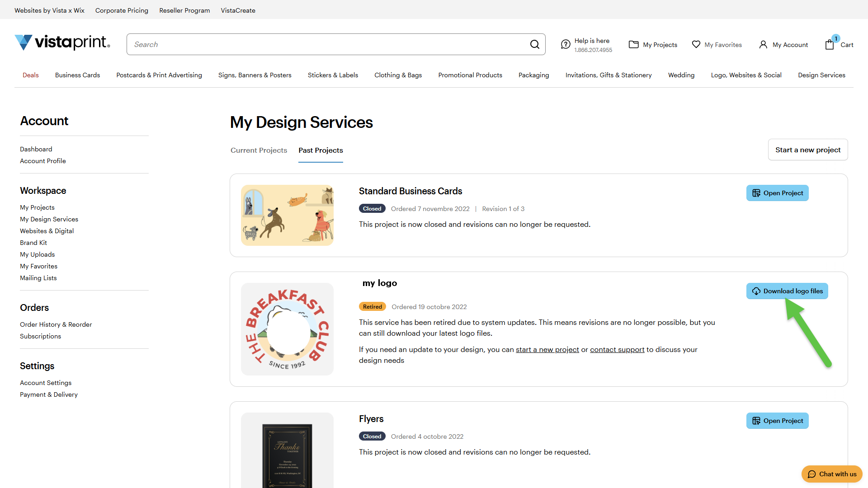Open Signs, Banners & Posters menu
Viewport: 868px width, 488px height.
point(255,75)
